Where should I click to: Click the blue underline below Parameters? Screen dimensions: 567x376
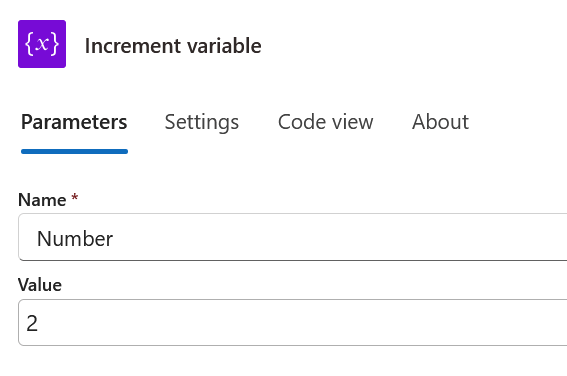tap(74, 151)
